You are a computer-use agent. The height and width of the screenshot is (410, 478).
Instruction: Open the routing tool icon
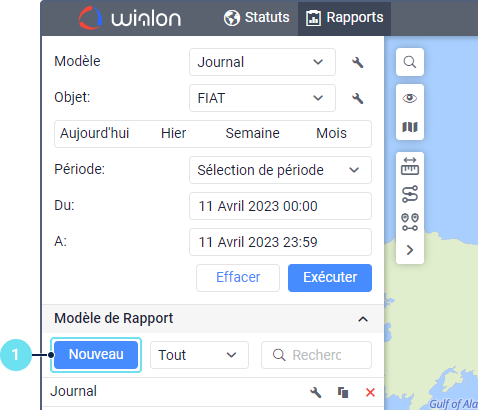point(410,194)
